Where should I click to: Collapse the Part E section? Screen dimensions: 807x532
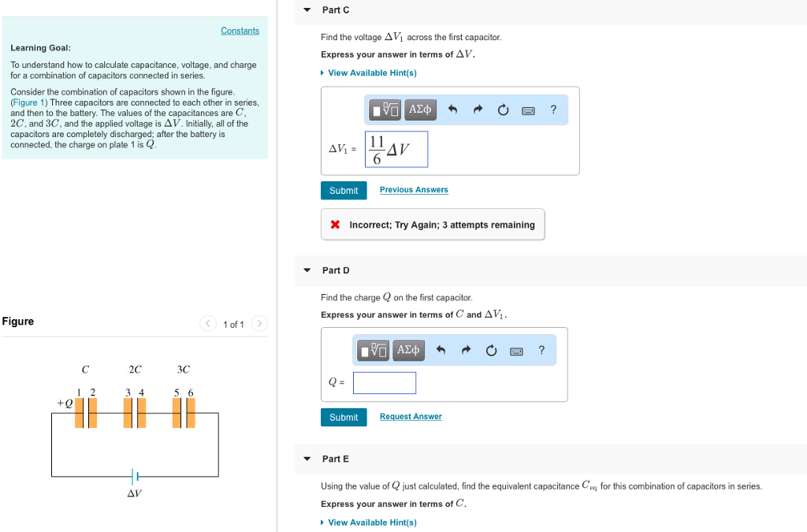pyautogui.click(x=307, y=459)
